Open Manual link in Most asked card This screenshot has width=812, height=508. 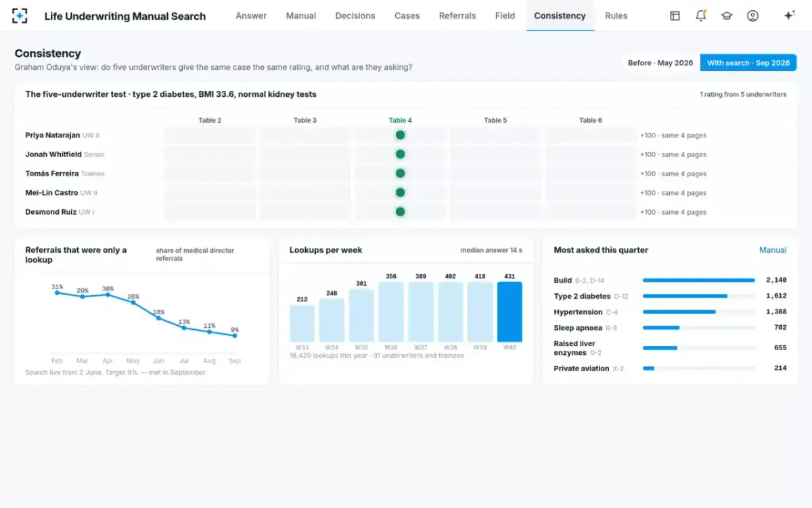[x=773, y=250]
